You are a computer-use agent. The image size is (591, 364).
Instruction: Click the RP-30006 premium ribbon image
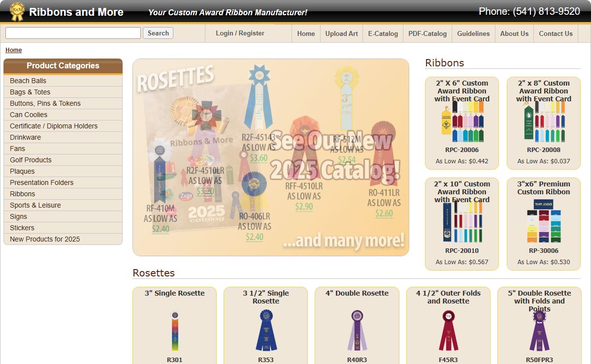pyautogui.click(x=544, y=221)
